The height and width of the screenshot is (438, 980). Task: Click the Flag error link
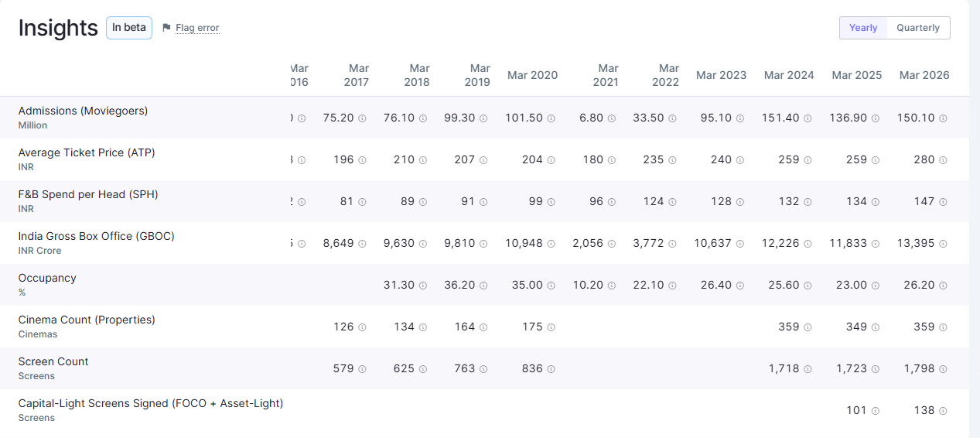[197, 28]
